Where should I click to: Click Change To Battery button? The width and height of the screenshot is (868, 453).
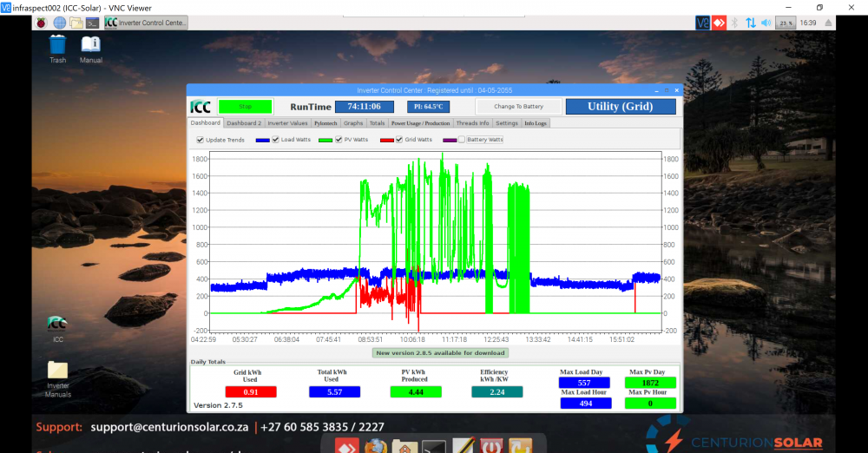[x=519, y=107]
